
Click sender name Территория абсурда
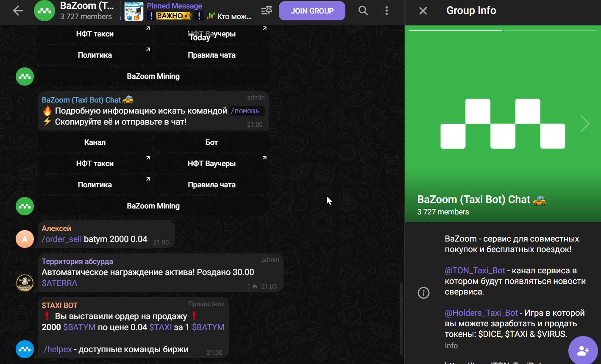(77, 261)
